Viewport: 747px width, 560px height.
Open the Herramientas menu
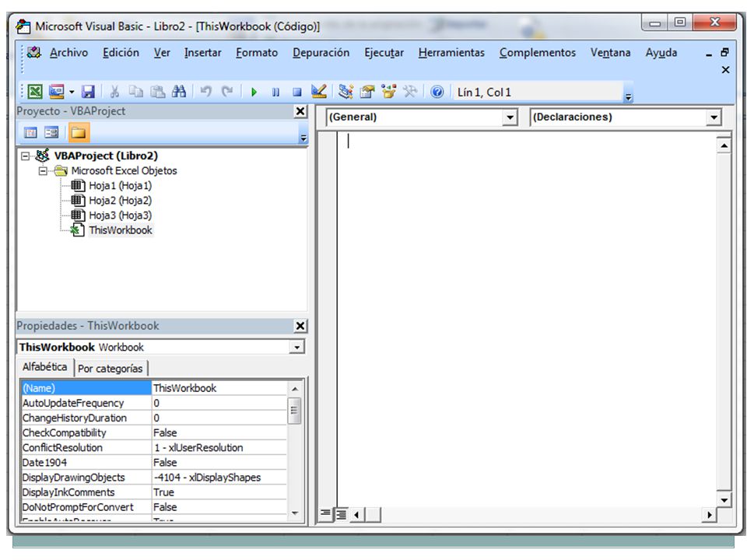(x=451, y=52)
